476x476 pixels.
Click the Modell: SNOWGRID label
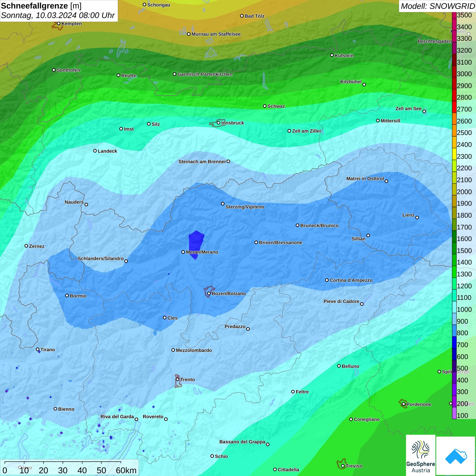(x=437, y=6)
